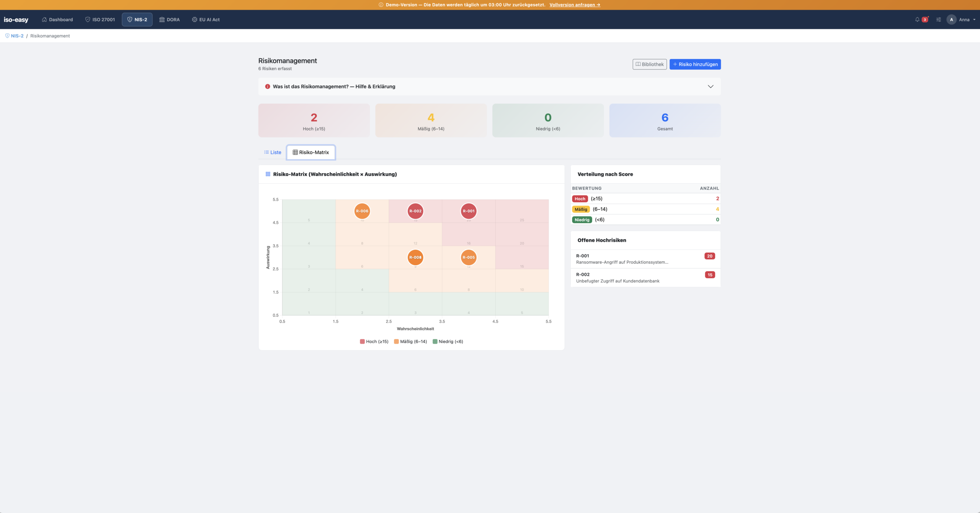Expand the Risikomanagement help chevron

point(710,86)
